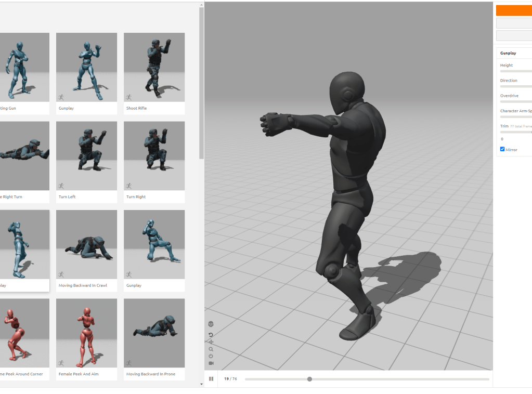Click the power reset icon in viewport
Screen dimensions: 532x394
click(211, 356)
